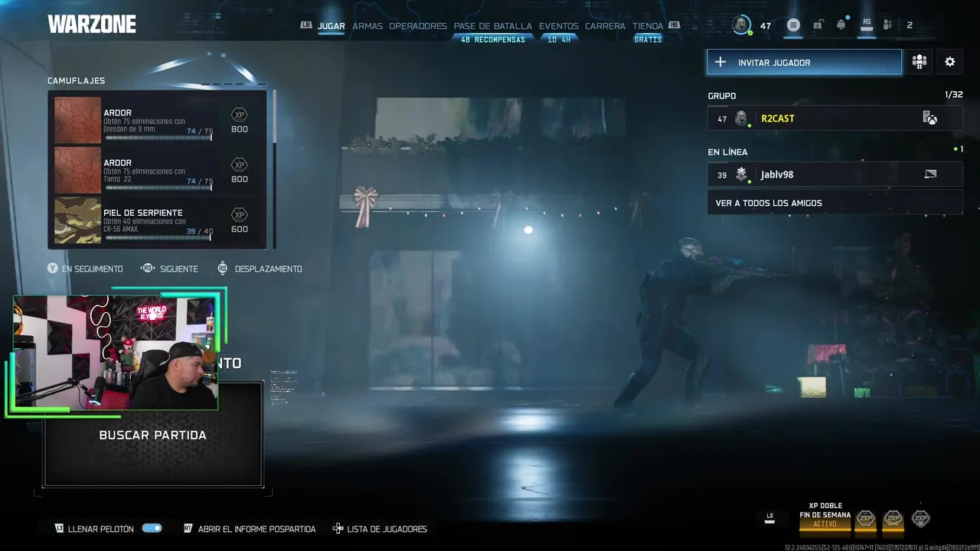Click the LS stick prompt icon
The image size is (980, 551).
click(769, 518)
